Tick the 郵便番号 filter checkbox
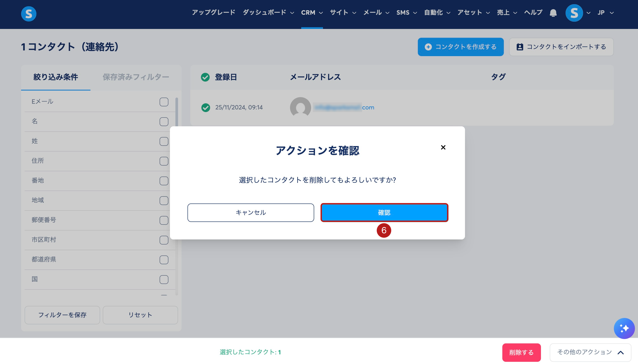Screen dimensions: 638x364 pyautogui.click(x=164, y=220)
